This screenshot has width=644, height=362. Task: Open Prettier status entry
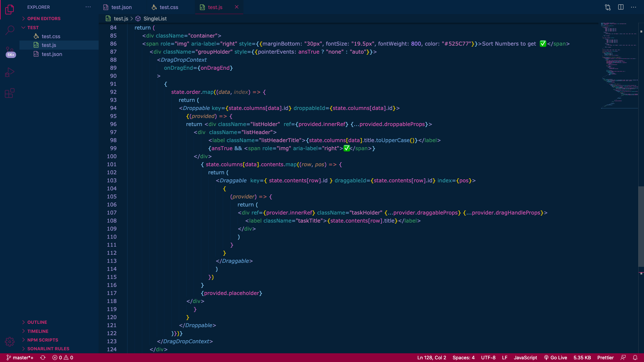605,358
